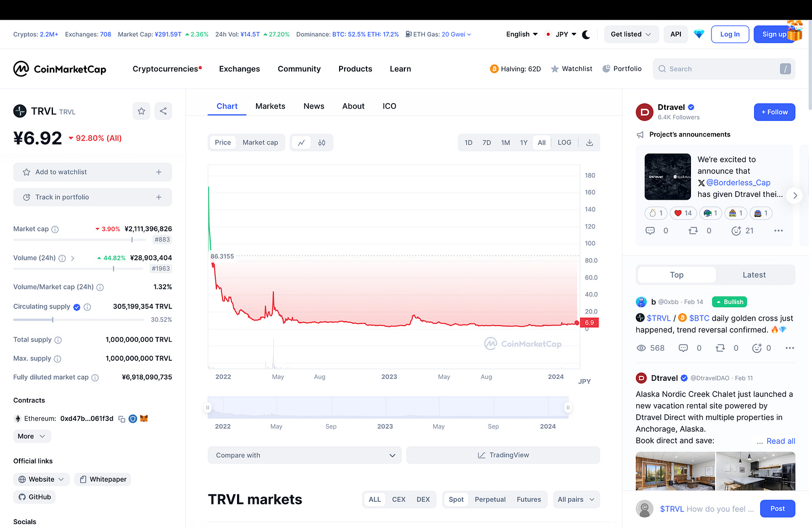The height and width of the screenshot is (528, 812).
Task: Click heart reaction with 14
Action: pos(683,213)
